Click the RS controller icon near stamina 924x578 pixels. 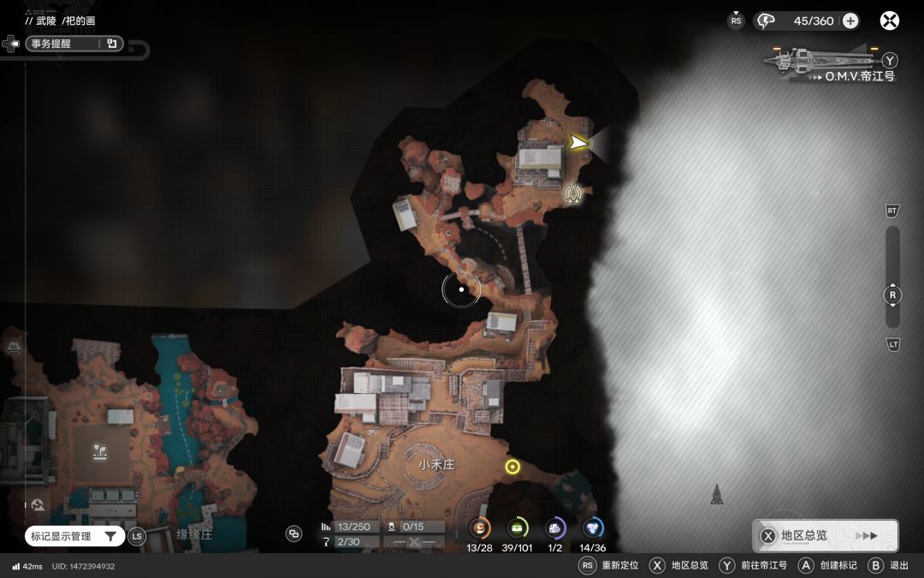pyautogui.click(x=736, y=21)
